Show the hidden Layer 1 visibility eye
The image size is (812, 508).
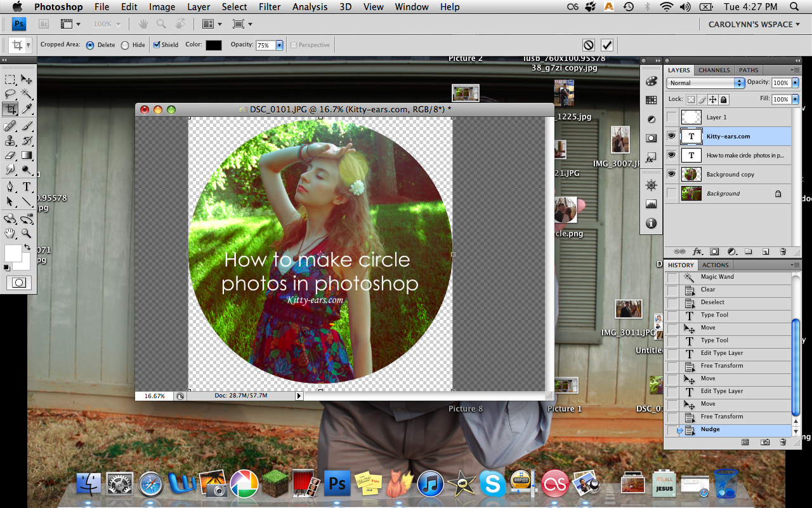click(x=671, y=117)
